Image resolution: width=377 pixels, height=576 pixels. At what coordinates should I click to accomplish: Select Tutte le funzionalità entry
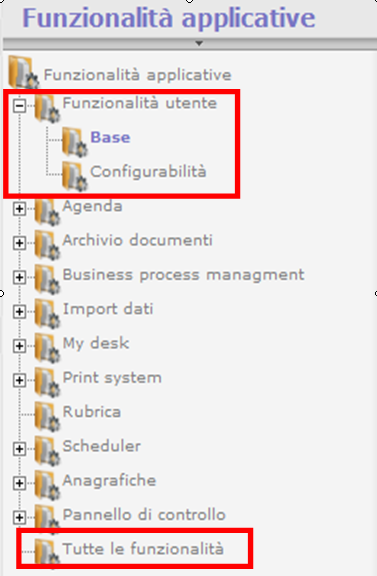[143, 549]
